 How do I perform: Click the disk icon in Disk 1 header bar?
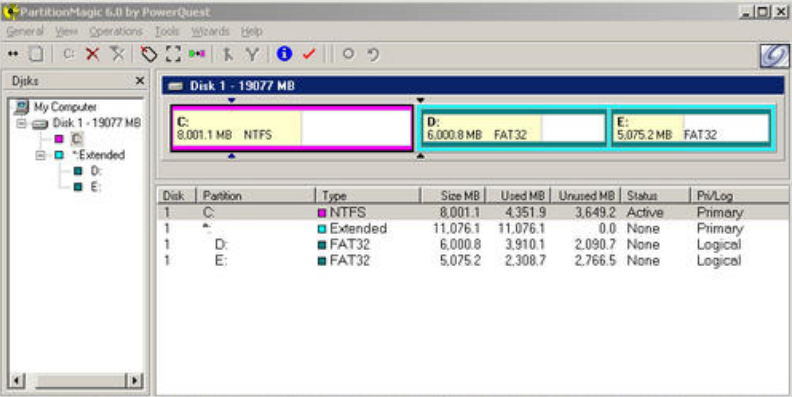176,86
